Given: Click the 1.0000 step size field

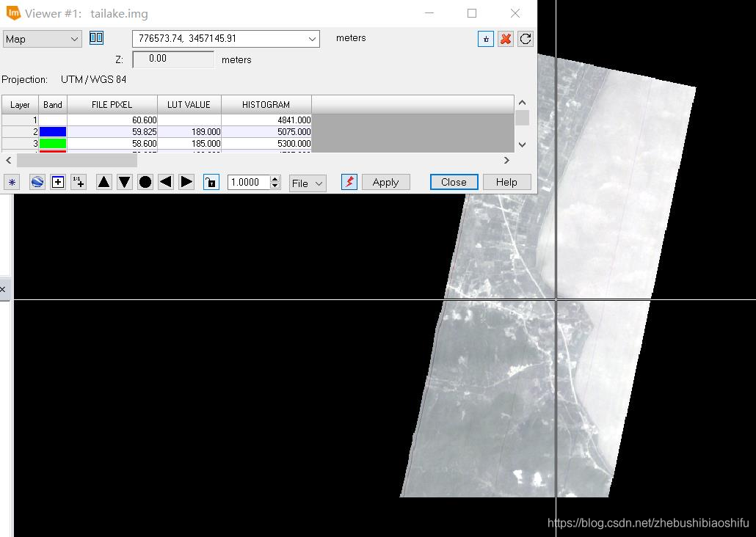Looking at the screenshot, I should [x=249, y=182].
